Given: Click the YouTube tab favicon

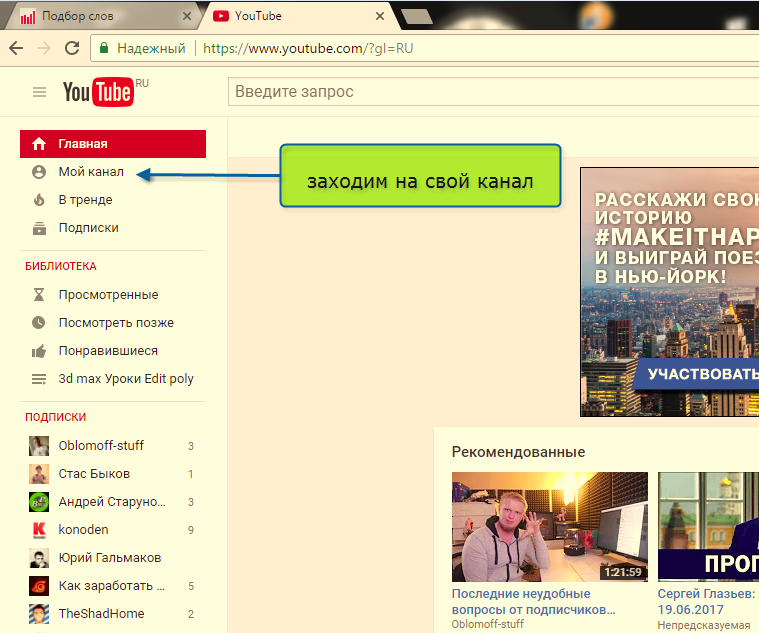Looking at the screenshot, I should [x=221, y=16].
